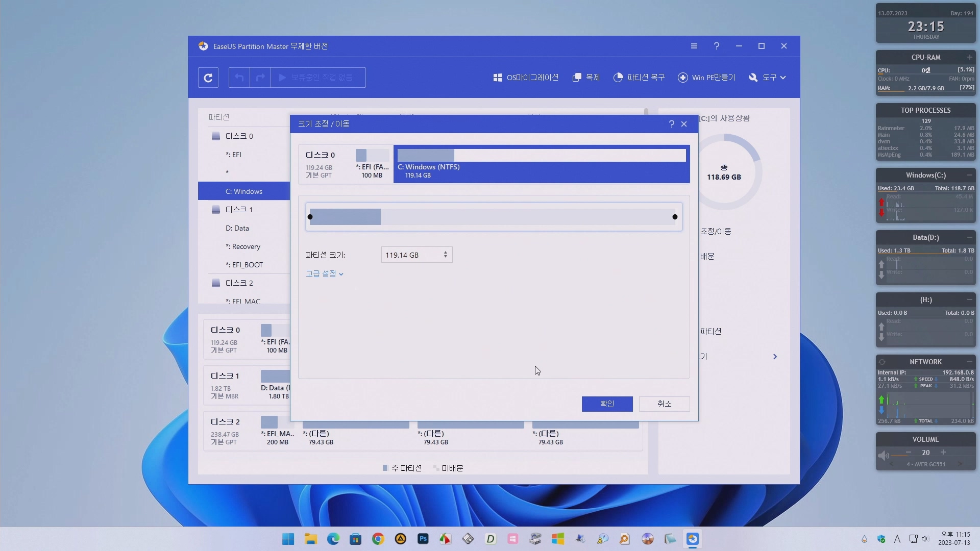Collapse the (H:) widget minus icon
The height and width of the screenshot is (551, 980).
click(x=969, y=299)
